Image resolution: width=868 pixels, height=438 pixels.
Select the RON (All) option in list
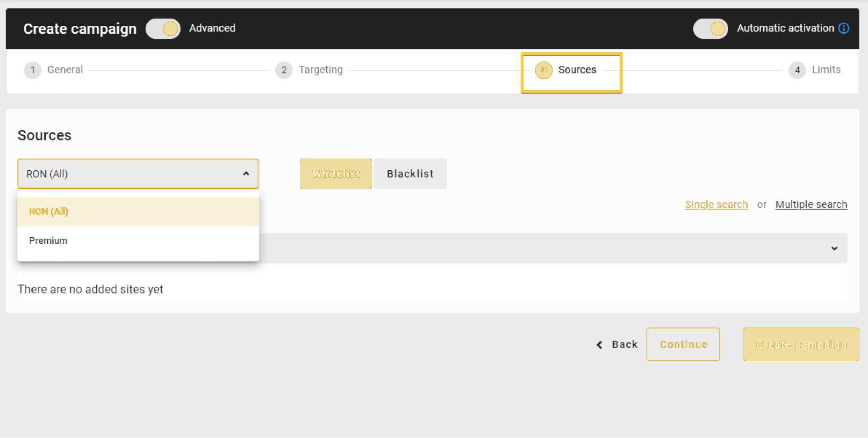tap(49, 212)
